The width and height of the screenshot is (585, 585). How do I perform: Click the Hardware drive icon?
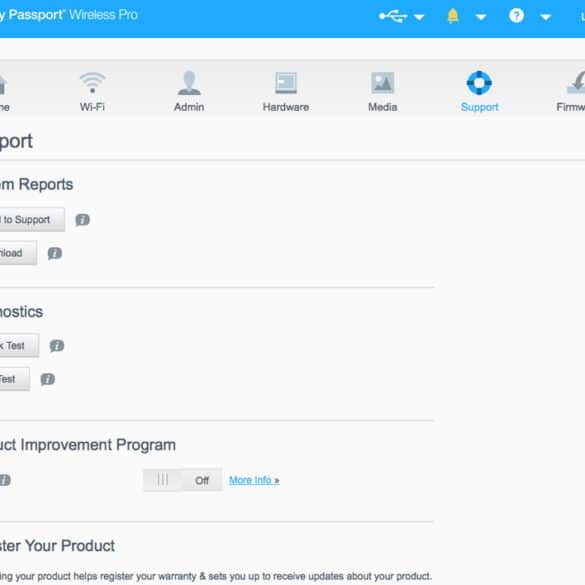point(286,82)
